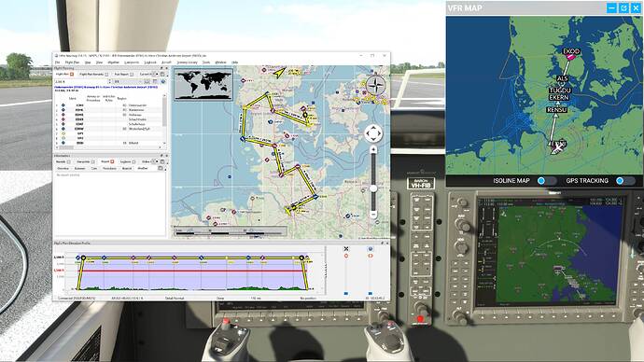Viewport: 644px width, 362px height.
Task: Click the world overview minimap
Action: point(203,85)
